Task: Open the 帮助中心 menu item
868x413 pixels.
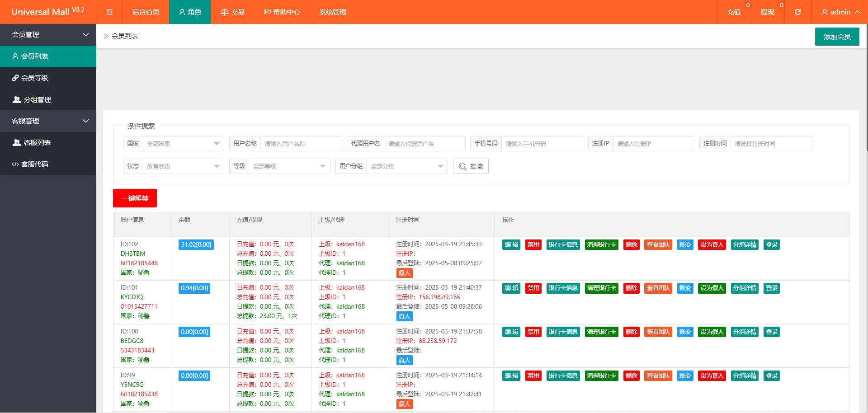Action: point(282,12)
